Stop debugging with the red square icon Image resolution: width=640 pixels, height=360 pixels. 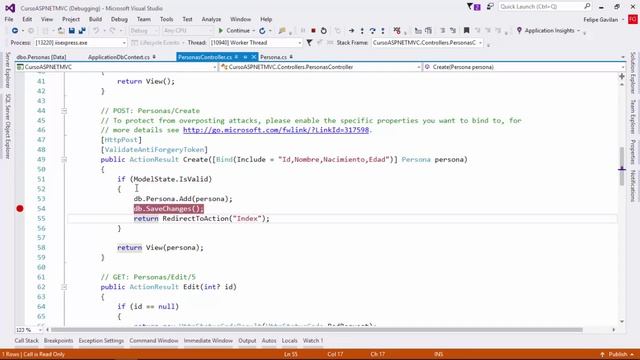(x=313, y=31)
